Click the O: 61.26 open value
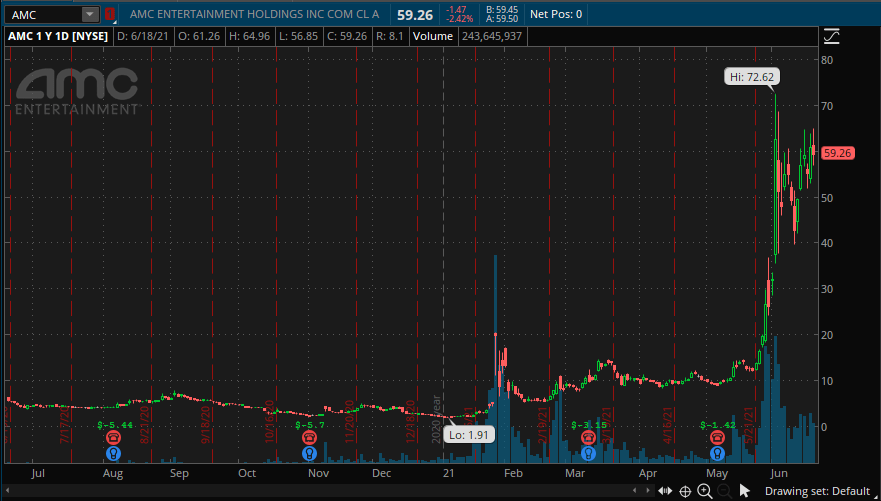Viewport: 881px width, 501px height. pyautogui.click(x=200, y=37)
